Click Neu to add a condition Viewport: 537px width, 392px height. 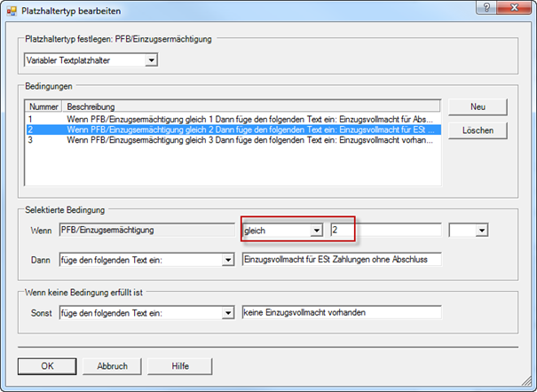pos(478,107)
